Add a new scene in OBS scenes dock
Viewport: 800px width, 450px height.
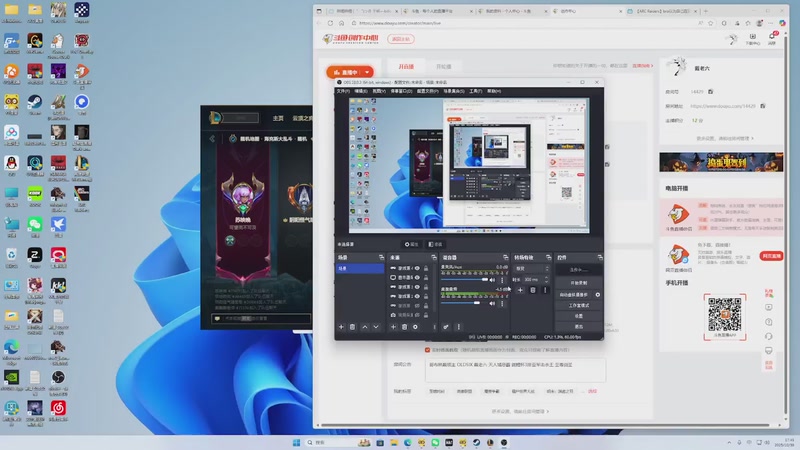pyautogui.click(x=341, y=327)
